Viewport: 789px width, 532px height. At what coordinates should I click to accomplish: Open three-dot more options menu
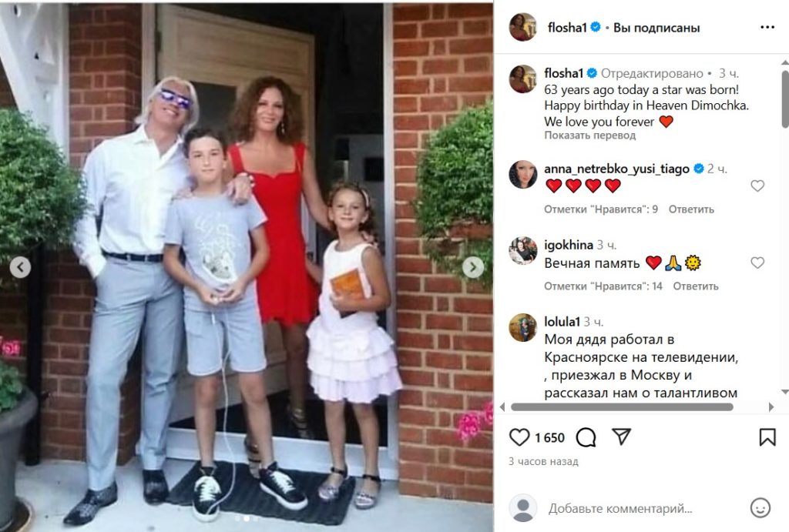click(767, 27)
